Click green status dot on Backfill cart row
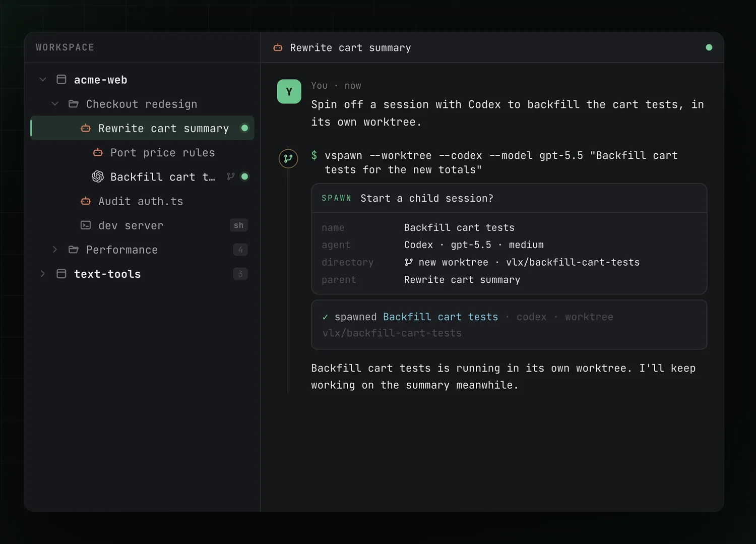The image size is (756, 544). 245,176
